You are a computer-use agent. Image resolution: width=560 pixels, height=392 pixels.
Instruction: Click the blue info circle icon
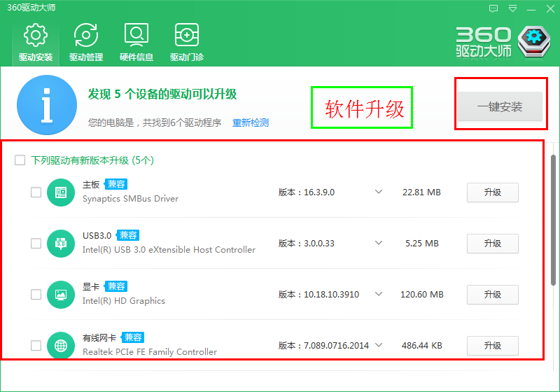[x=47, y=105]
